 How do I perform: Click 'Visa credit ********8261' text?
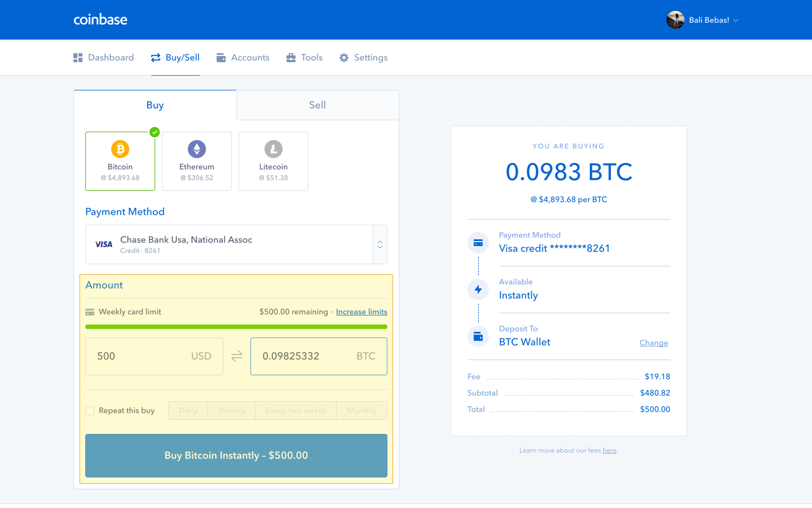point(554,248)
